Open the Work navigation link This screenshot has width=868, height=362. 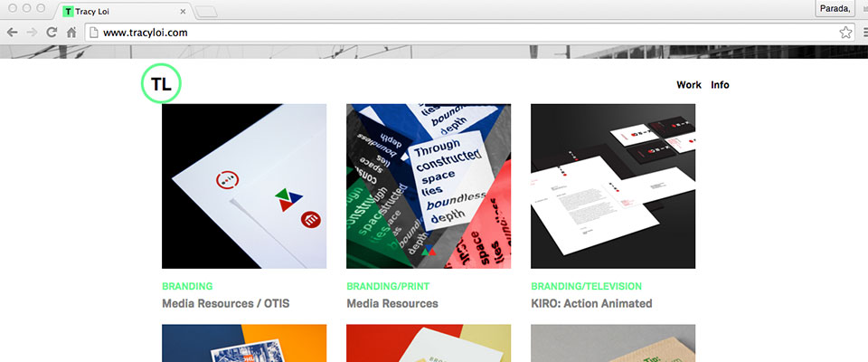tap(689, 85)
